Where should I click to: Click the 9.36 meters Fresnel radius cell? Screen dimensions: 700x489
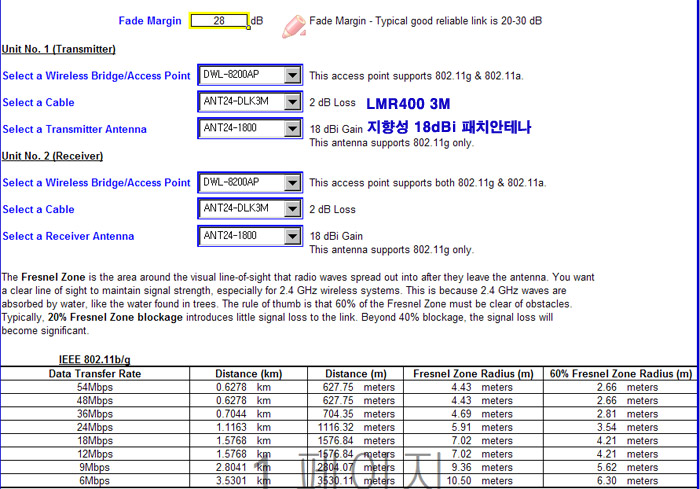473,468
